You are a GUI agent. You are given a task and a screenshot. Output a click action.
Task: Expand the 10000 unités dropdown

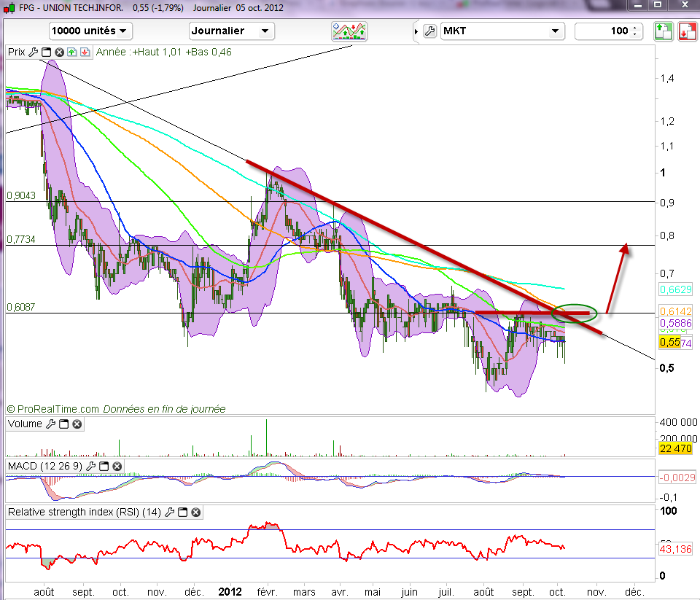(90, 31)
